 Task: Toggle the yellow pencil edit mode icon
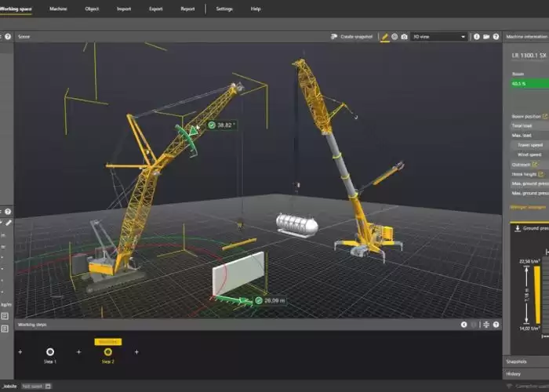[x=385, y=37]
